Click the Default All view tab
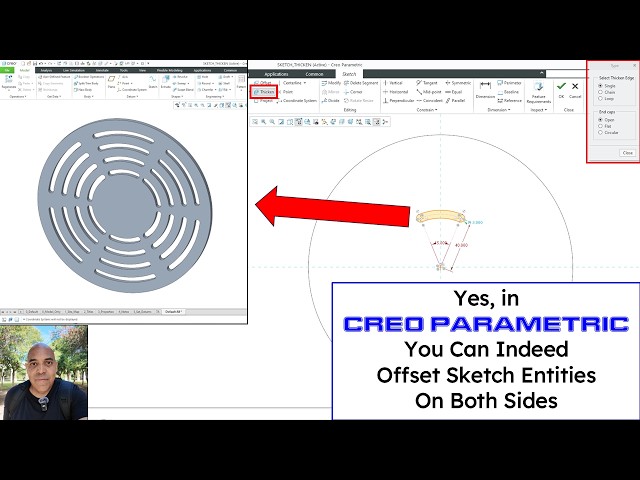Viewport: 640px width, 480px height. (x=173, y=311)
